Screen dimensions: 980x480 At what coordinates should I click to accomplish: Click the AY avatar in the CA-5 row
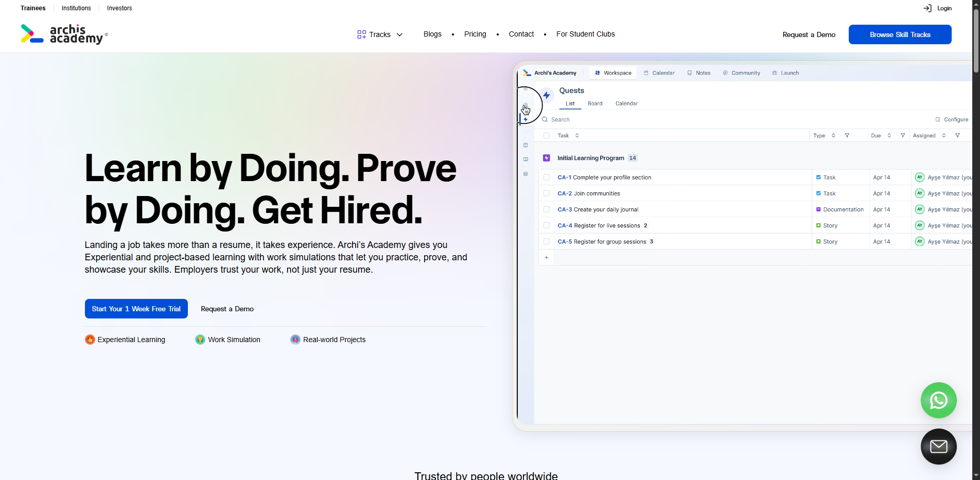[x=920, y=241]
